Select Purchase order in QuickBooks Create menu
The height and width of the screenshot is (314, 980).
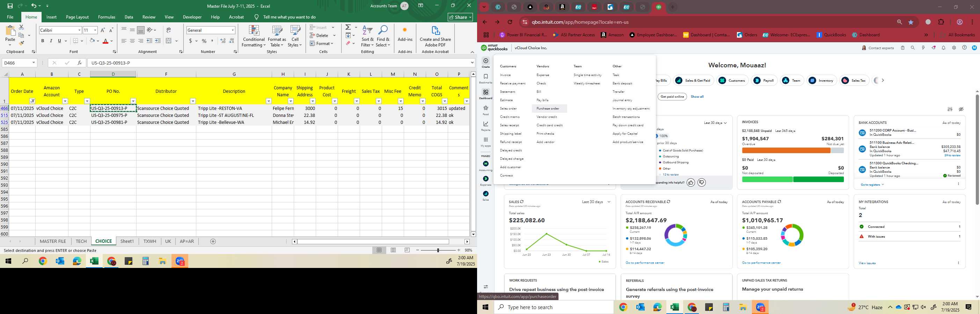tap(548, 109)
